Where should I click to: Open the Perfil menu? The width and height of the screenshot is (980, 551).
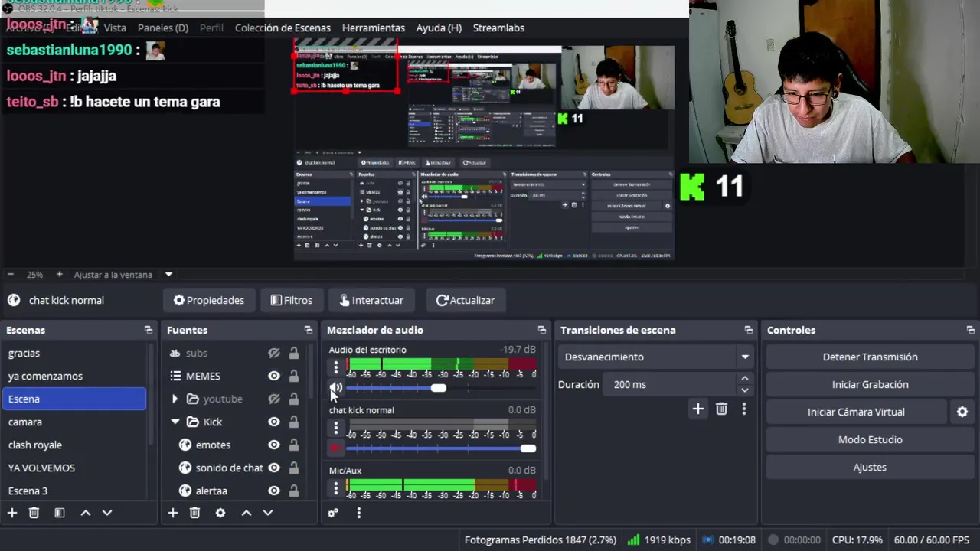click(x=211, y=28)
